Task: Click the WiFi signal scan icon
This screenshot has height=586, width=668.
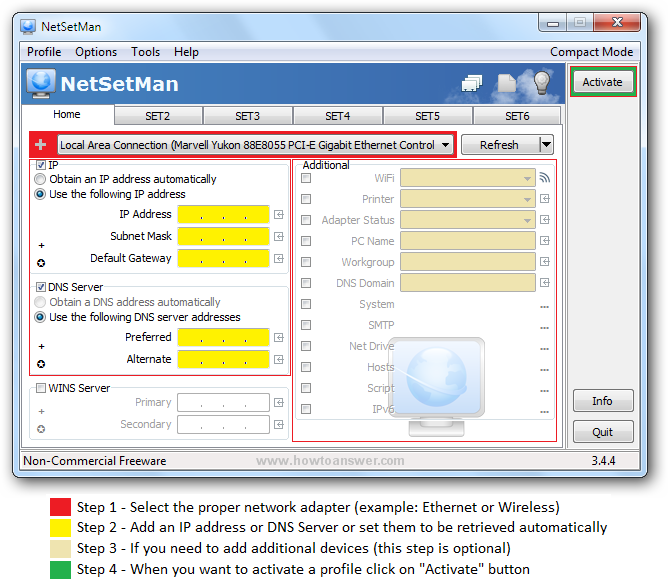Action: pos(544,178)
